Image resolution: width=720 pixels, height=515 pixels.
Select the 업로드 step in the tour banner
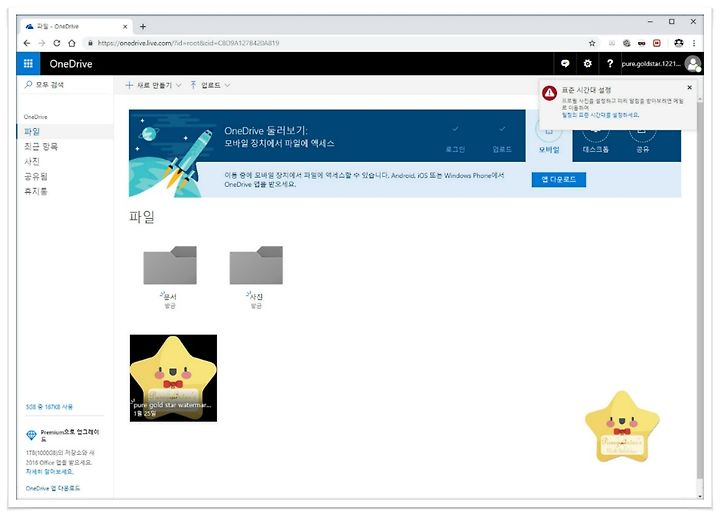(x=502, y=138)
